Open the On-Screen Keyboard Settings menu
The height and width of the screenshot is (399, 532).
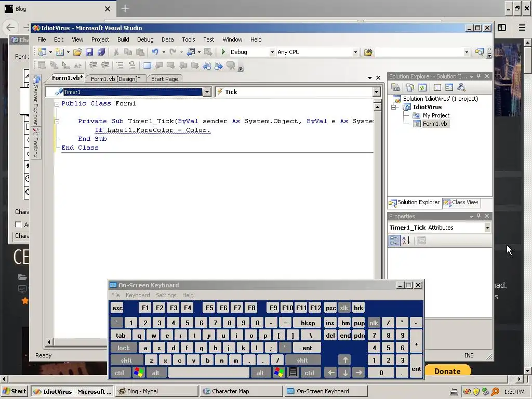166,295
